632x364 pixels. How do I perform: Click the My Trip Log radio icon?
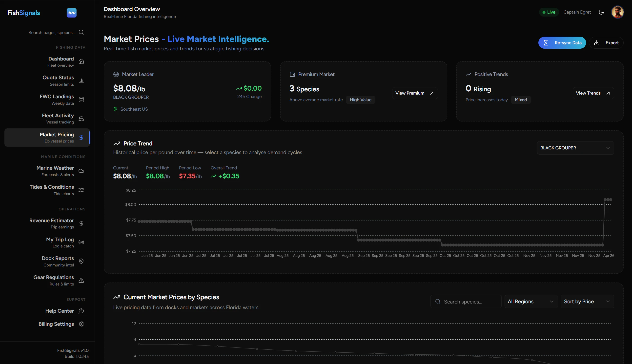81,243
